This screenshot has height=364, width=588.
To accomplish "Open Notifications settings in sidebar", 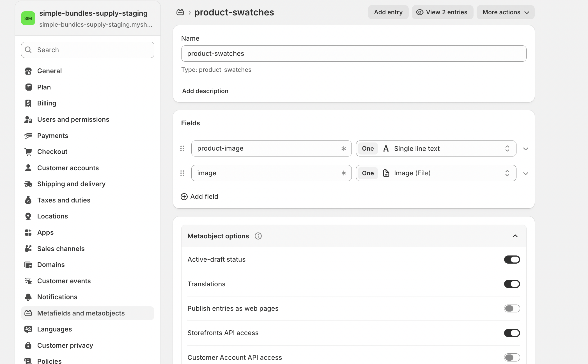I will tap(57, 297).
